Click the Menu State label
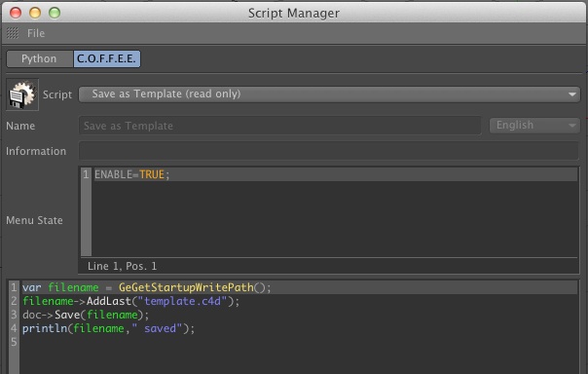The height and width of the screenshot is (374, 588). [34, 220]
